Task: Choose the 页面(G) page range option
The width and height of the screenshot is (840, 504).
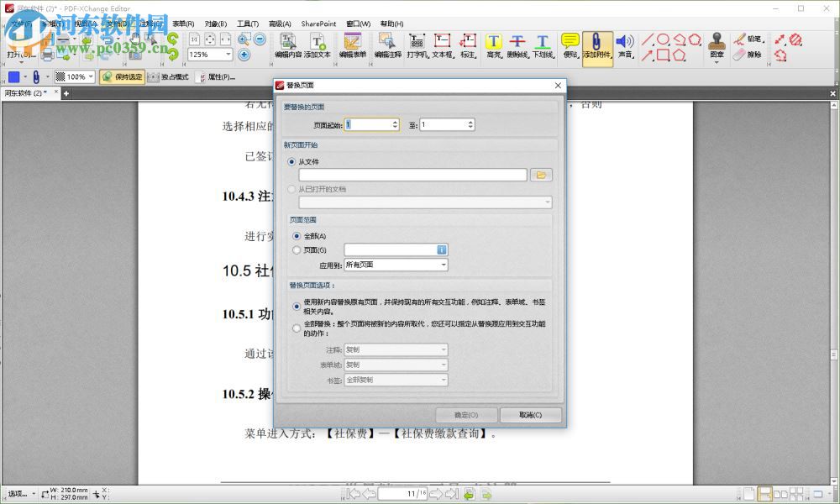Action: pos(297,249)
